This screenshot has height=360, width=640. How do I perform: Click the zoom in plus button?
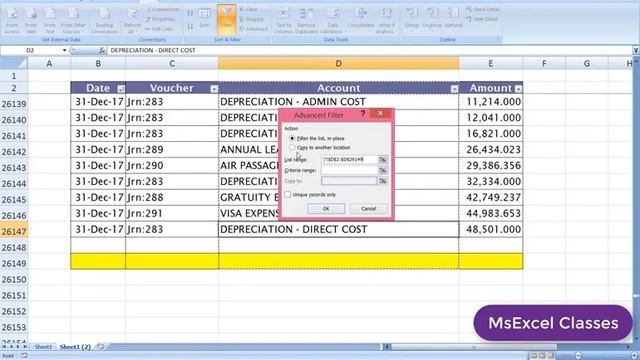point(634,356)
